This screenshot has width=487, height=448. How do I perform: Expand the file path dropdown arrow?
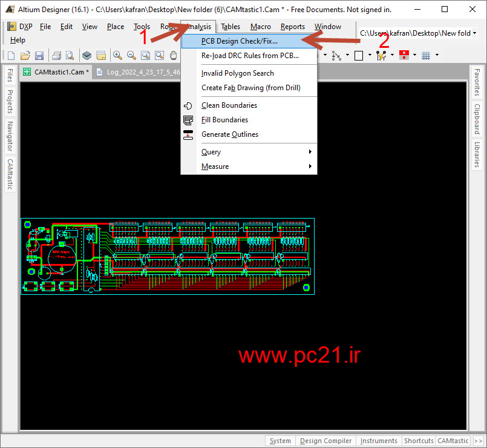click(x=474, y=33)
